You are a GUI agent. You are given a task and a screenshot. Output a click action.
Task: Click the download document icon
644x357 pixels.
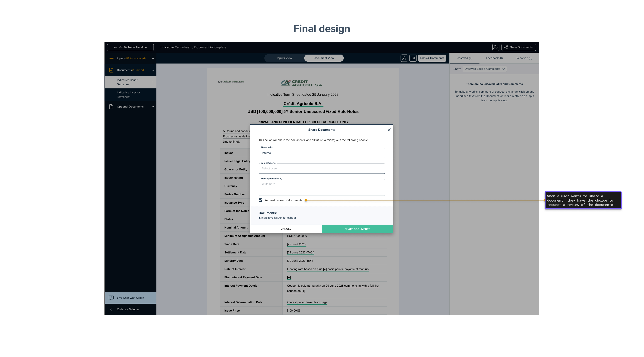404,58
